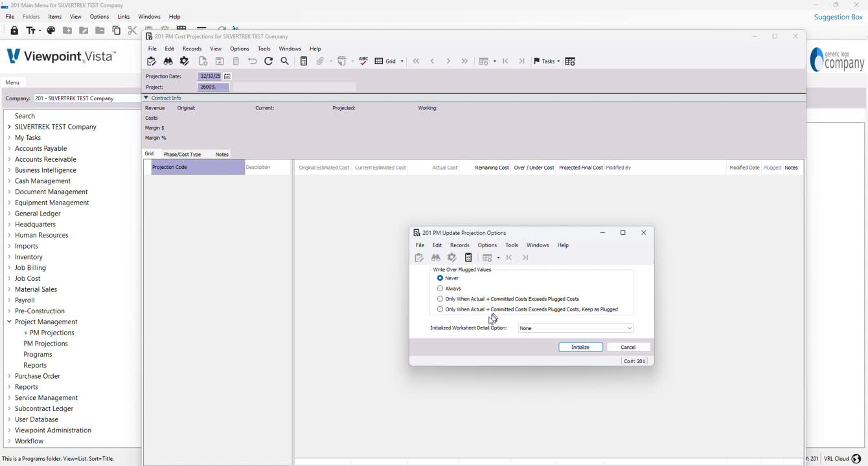The width and height of the screenshot is (868, 466).
Task: Click the add folder icon
Action: tap(67, 30)
